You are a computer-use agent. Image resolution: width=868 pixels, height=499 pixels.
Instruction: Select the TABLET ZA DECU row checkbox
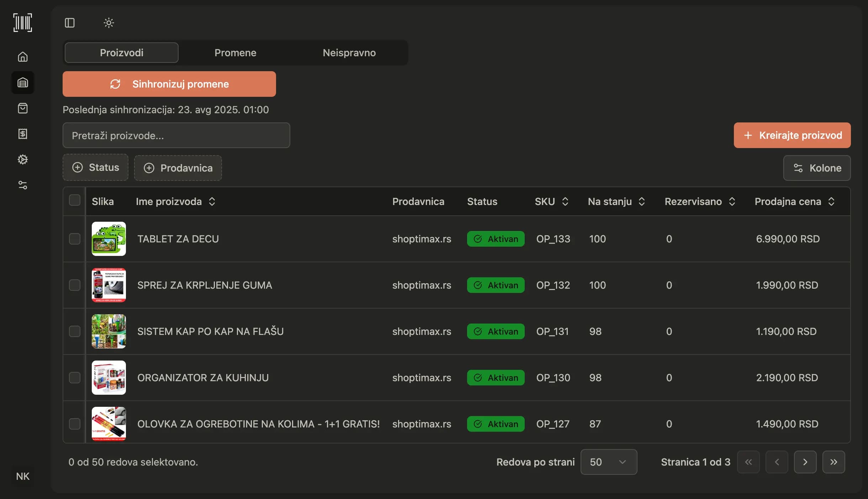(75, 239)
